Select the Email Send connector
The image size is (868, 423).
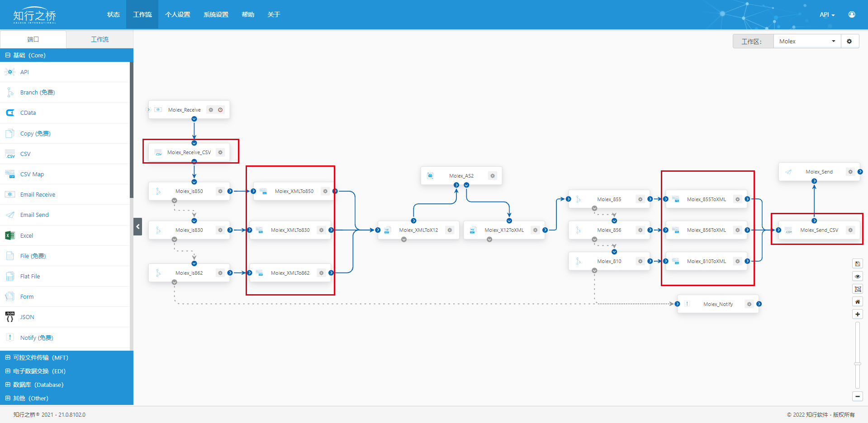click(65, 215)
